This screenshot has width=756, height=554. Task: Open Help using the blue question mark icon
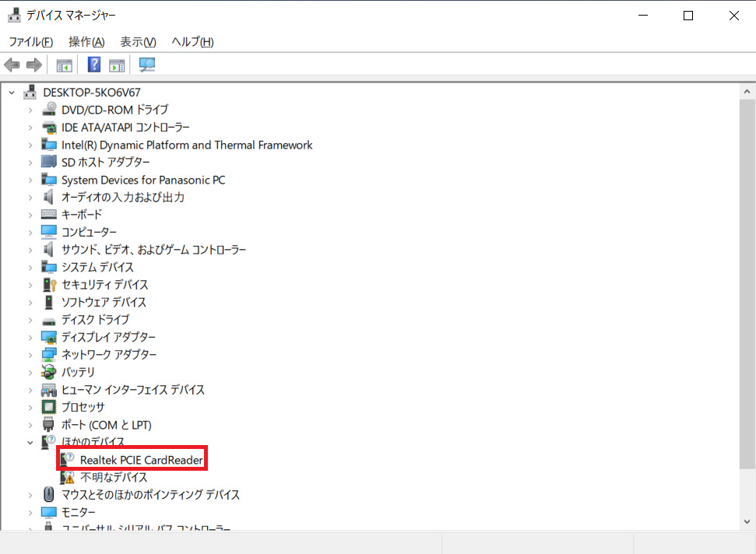pyautogui.click(x=94, y=65)
